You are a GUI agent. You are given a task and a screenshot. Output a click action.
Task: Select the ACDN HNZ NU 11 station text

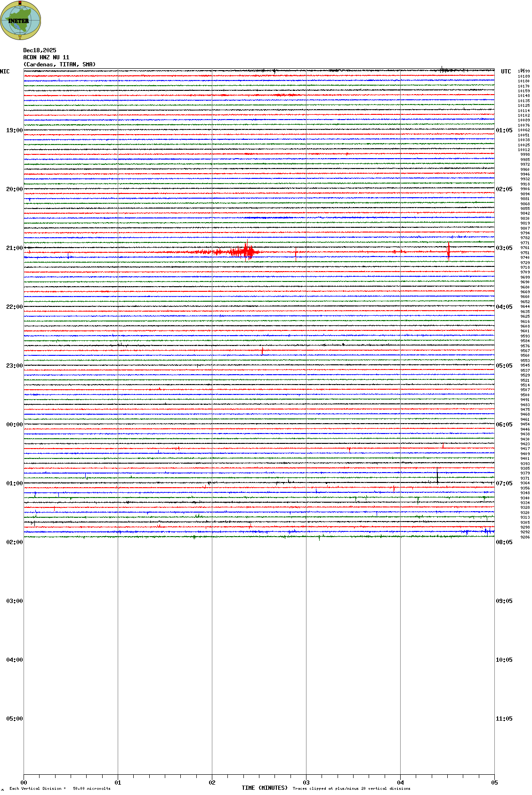46,57
